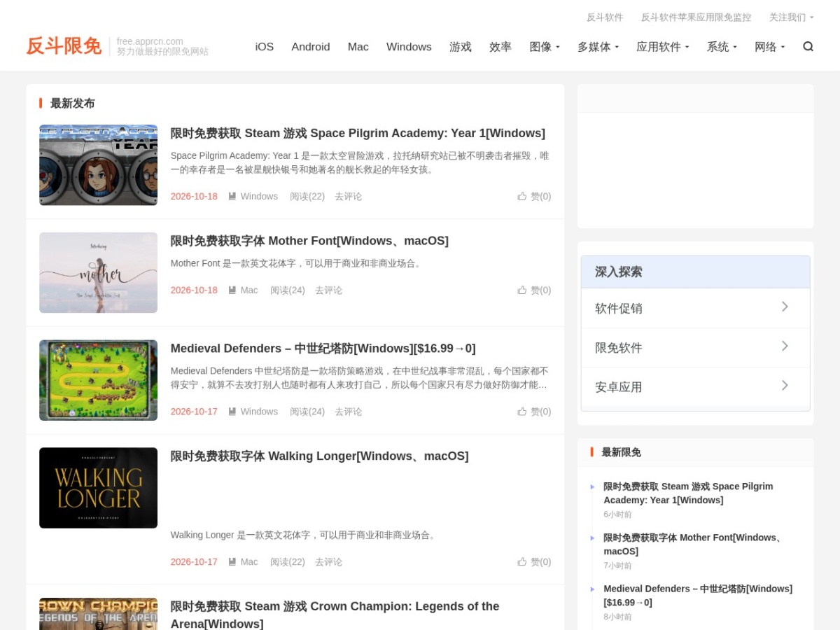The image size is (840, 630).
Task: Open the 安卓应用 row chevron
Action: tap(785, 385)
